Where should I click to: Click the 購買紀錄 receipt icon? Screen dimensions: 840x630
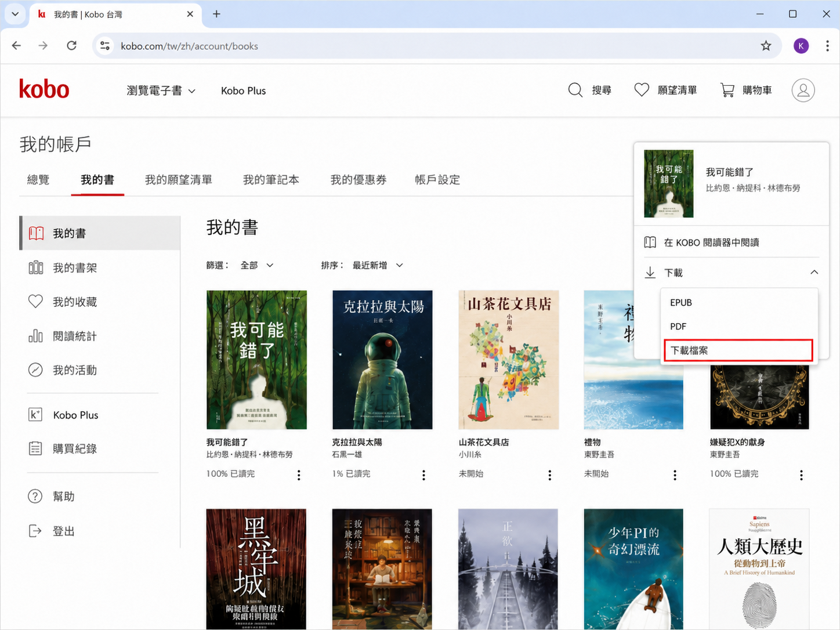[35, 448]
